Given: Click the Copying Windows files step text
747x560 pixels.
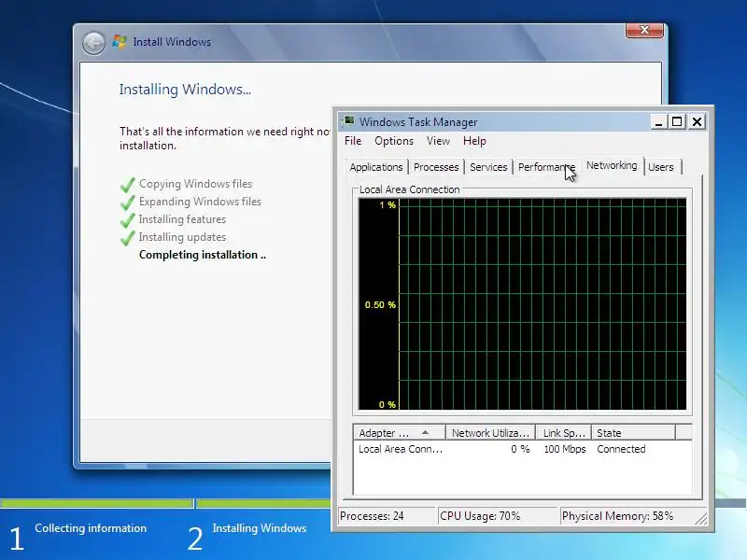Looking at the screenshot, I should click(195, 184).
